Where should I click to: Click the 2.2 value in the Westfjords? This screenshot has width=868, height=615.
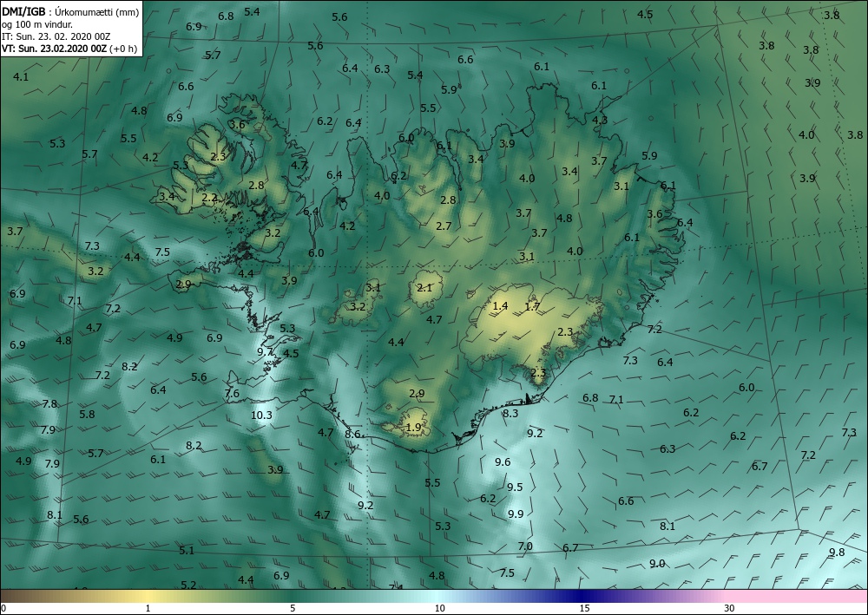[209, 198]
